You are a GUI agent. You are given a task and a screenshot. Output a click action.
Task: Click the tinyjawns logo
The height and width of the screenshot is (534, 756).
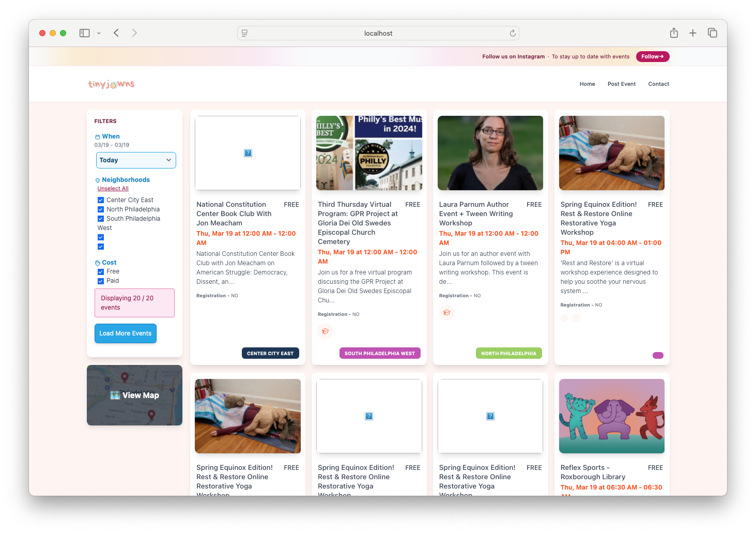point(111,84)
